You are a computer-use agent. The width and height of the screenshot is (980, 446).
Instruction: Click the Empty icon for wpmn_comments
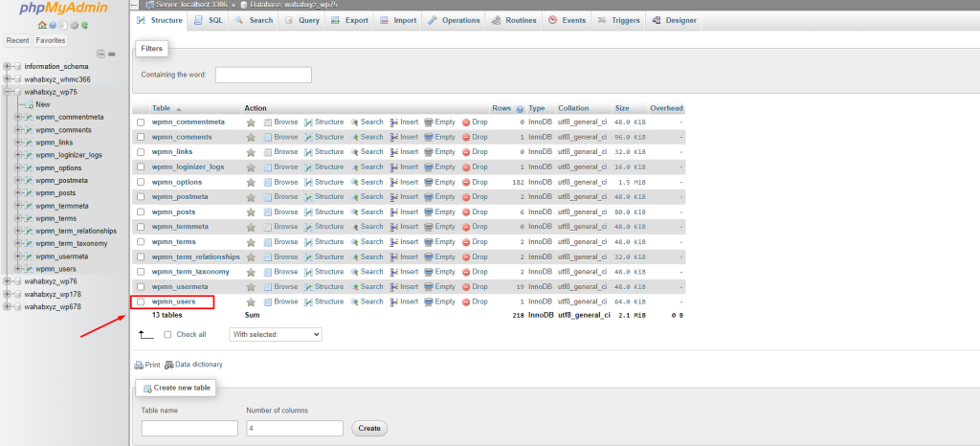pyautogui.click(x=428, y=137)
